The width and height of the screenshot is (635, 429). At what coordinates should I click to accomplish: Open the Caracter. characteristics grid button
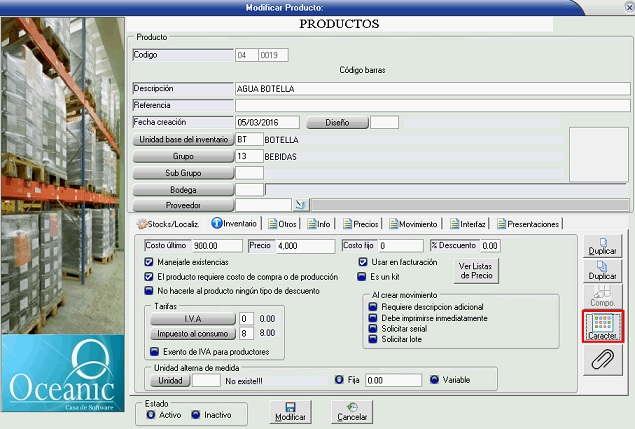pos(603,327)
